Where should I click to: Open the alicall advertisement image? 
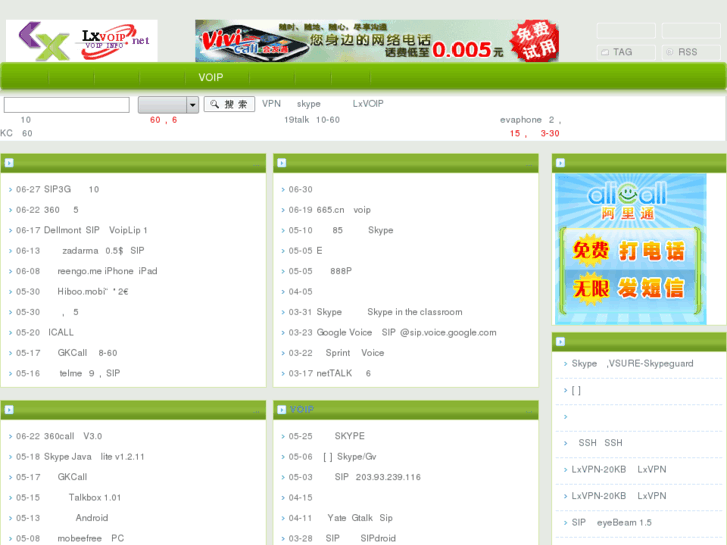[x=631, y=249]
